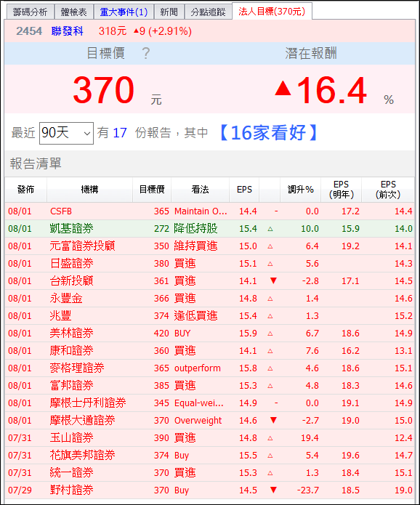Sort by the 調升% column header
Screen dimensions: 420x505
pos(301,190)
